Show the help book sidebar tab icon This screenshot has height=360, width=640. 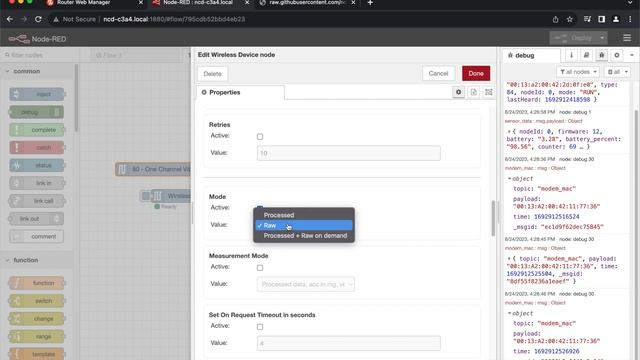(587, 55)
